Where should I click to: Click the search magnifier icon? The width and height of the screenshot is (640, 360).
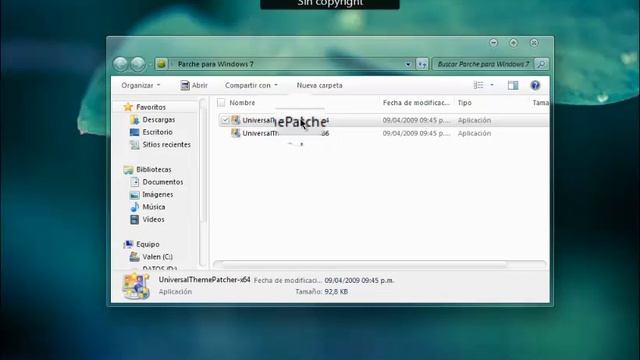pos(541,64)
